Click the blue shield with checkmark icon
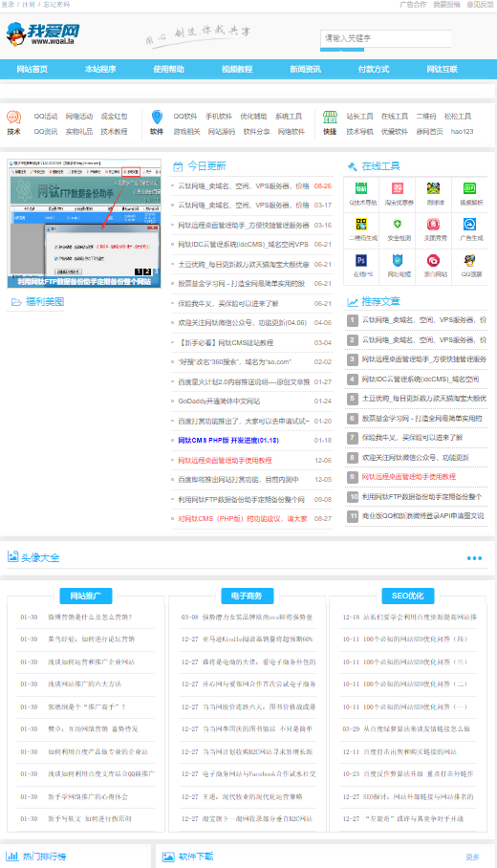Screen dimensions: 497x868 (398, 260)
